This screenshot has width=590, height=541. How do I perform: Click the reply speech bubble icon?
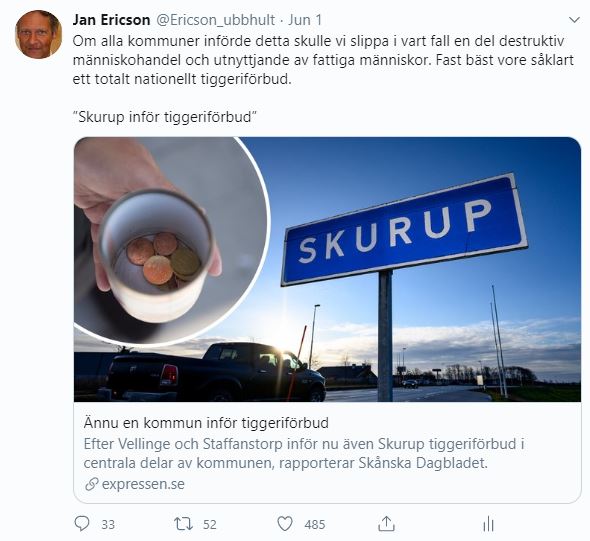[82, 523]
